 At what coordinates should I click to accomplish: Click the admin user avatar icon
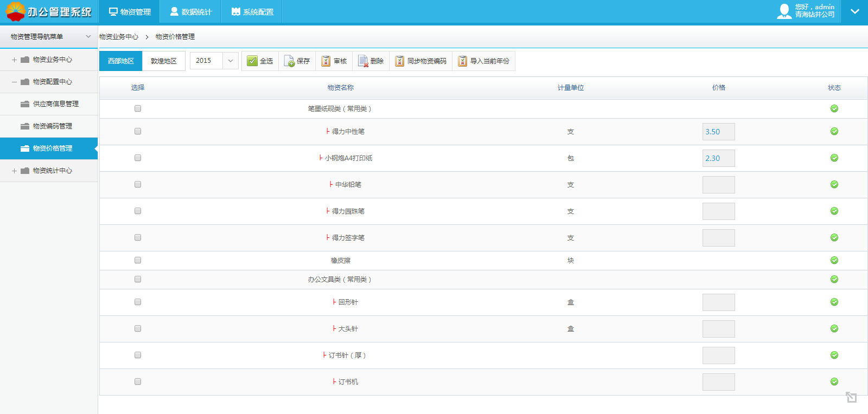coord(784,11)
